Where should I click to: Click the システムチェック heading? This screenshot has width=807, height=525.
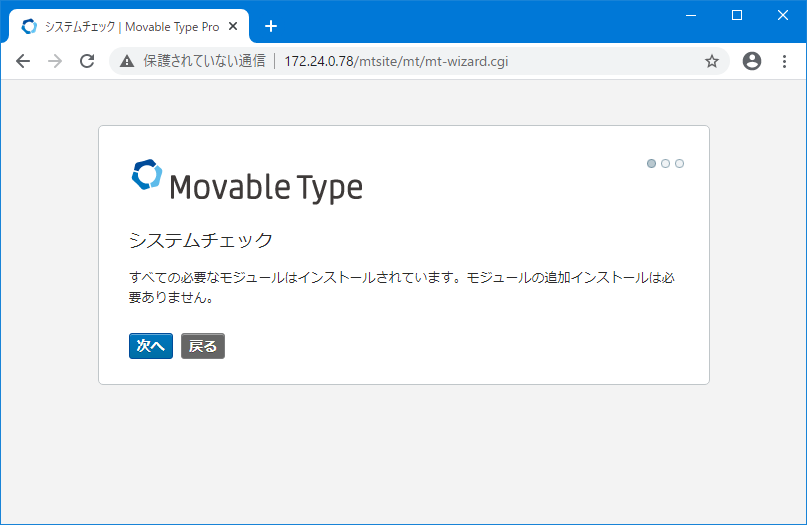(x=201, y=240)
